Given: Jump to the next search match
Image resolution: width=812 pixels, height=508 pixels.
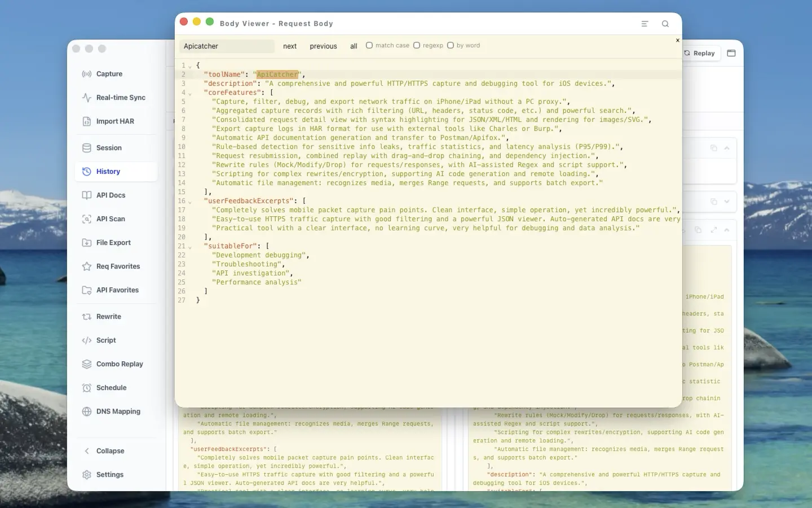Looking at the screenshot, I should [290, 46].
